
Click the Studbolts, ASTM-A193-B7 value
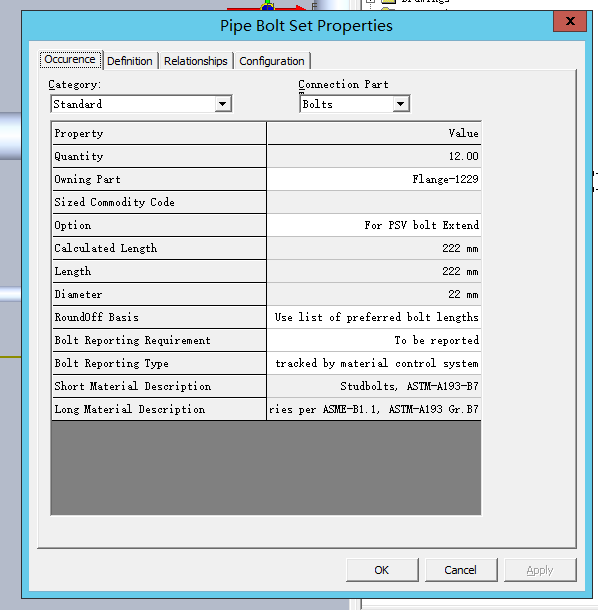[374, 386]
